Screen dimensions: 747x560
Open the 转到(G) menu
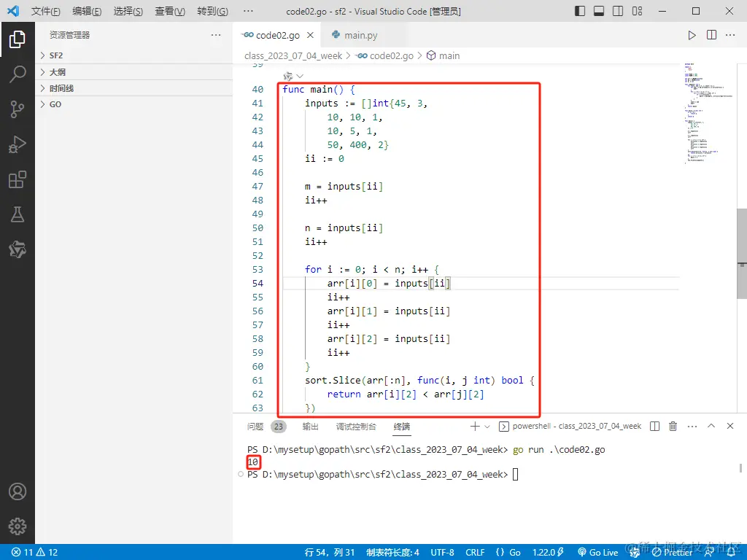(x=212, y=11)
